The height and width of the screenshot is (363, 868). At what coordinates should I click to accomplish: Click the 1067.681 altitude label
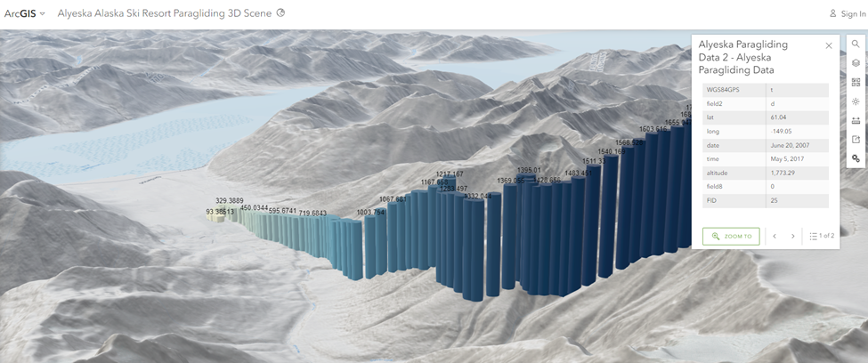coord(393,199)
